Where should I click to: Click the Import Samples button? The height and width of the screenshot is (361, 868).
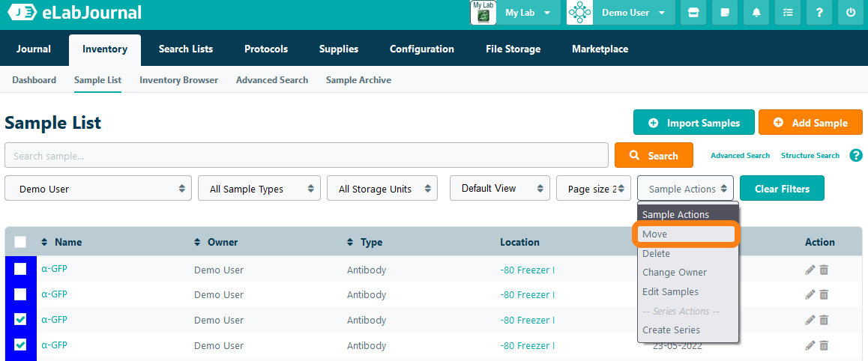[x=693, y=123]
